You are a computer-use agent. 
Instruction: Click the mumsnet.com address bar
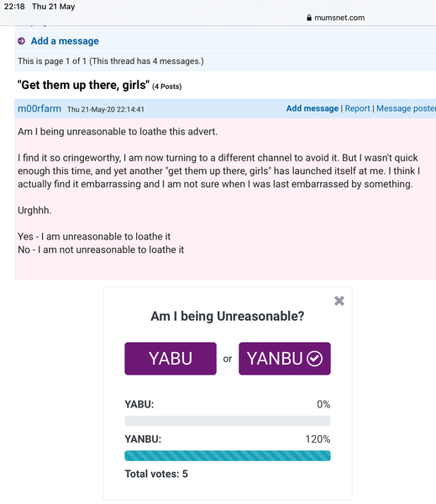point(336,18)
